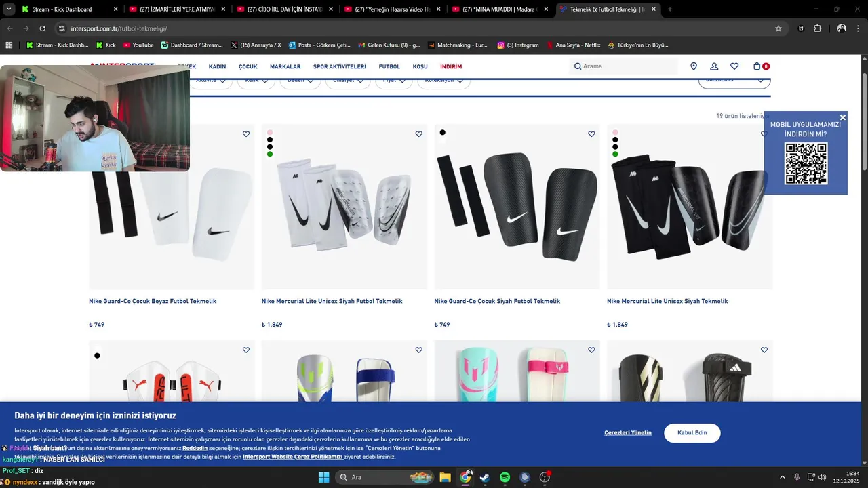The image size is (868, 488).
Task: Open the Chrome apps grid shortcut
Action: (x=9, y=45)
